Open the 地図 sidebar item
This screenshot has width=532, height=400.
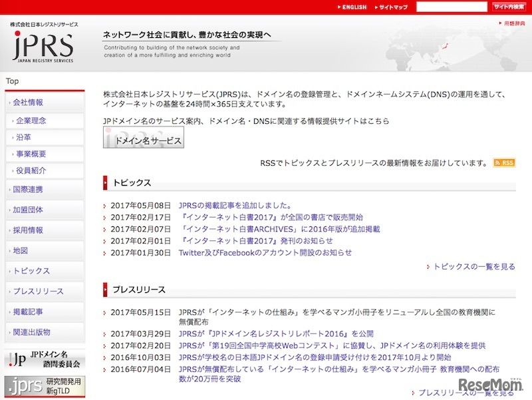pyautogui.click(x=22, y=251)
